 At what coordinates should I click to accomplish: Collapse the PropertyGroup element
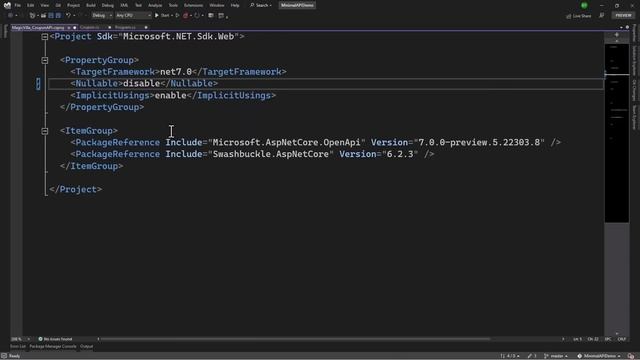click(45, 60)
